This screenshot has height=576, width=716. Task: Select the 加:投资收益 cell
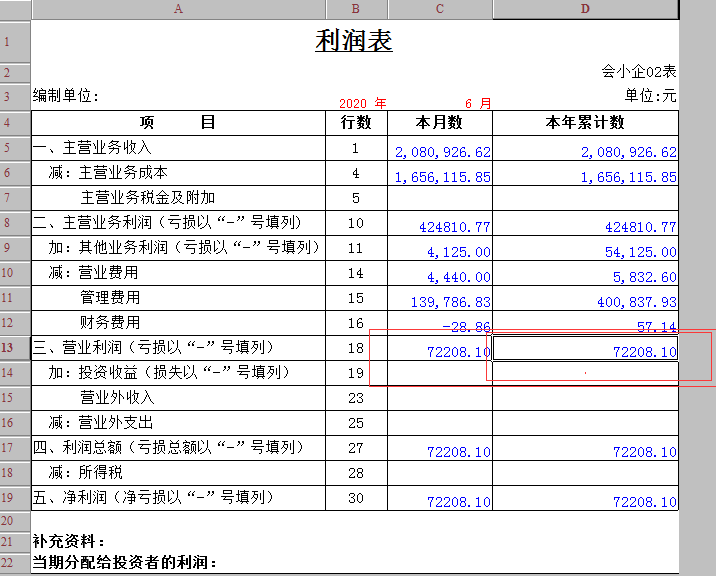point(178,373)
